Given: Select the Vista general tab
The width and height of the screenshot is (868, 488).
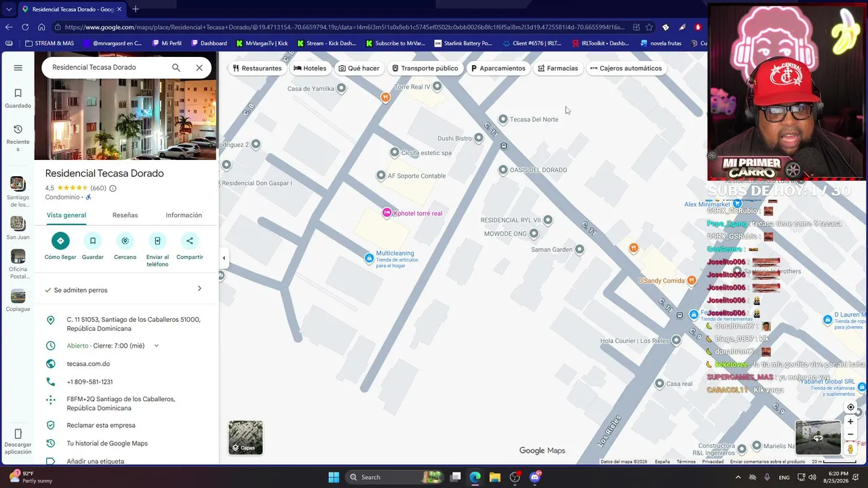Looking at the screenshot, I should pos(66,216).
